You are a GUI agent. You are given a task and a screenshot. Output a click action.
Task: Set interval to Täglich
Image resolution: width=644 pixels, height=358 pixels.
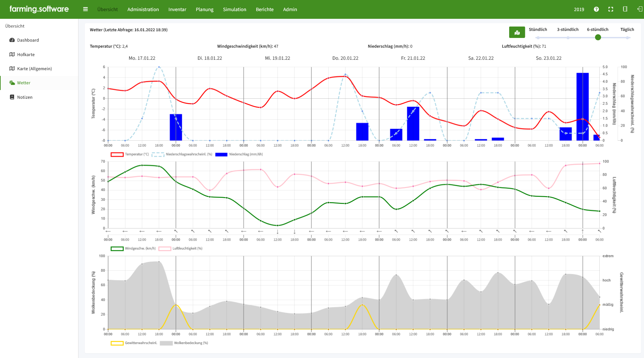pos(627,30)
